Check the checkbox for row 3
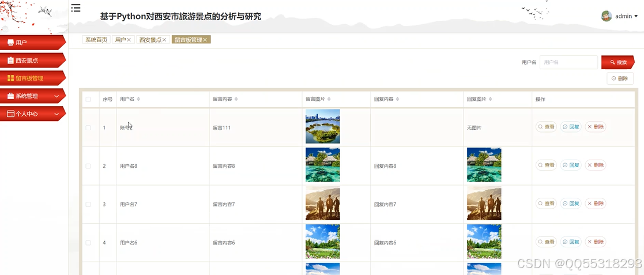Image resolution: width=644 pixels, height=275 pixels. [88, 205]
